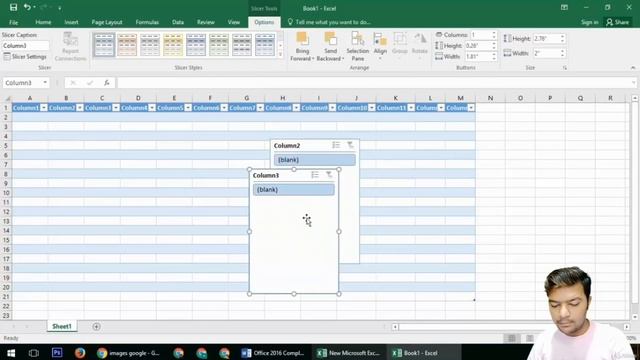
Task: Select (blank) in Column2 slicer
Action: [315, 160]
